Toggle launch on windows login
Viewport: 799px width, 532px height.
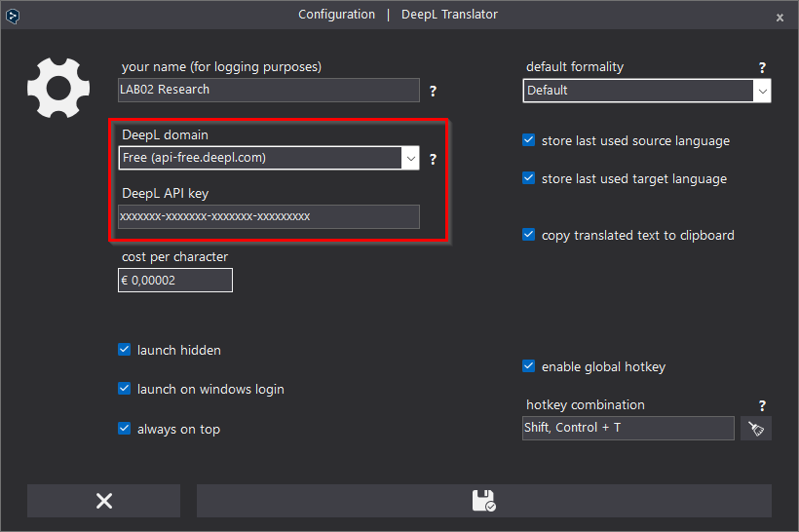(125, 389)
